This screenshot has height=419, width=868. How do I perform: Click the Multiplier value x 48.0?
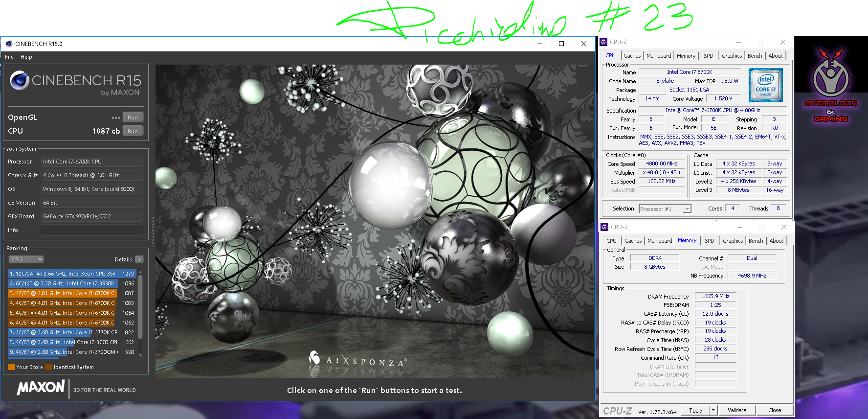click(661, 173)
